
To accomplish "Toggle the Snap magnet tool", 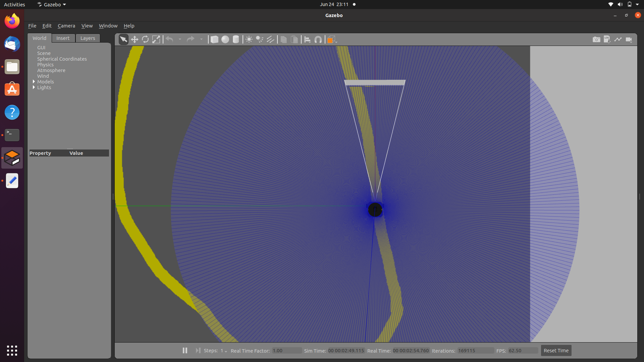I will point(318,40).
